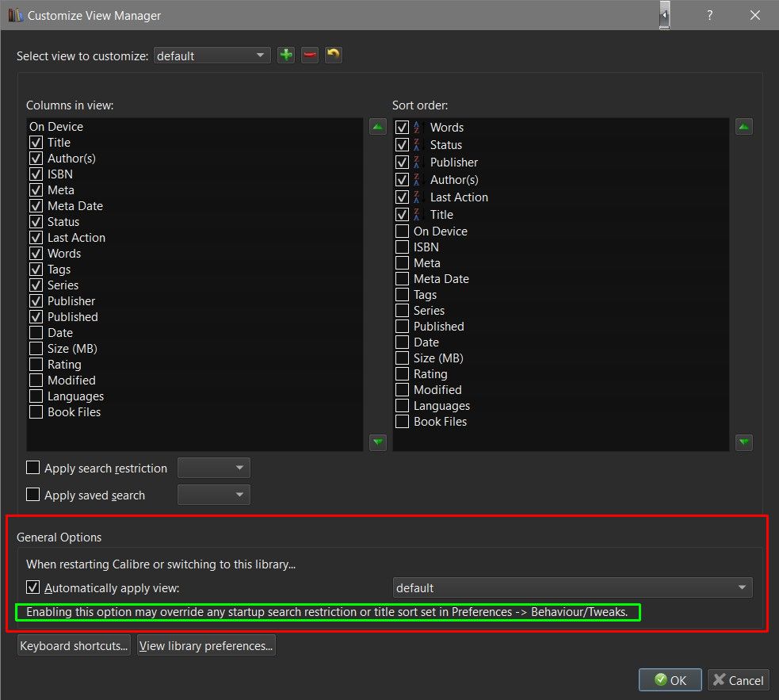
Task: Click the red minus delete view icon
Action: pos(310,55)
